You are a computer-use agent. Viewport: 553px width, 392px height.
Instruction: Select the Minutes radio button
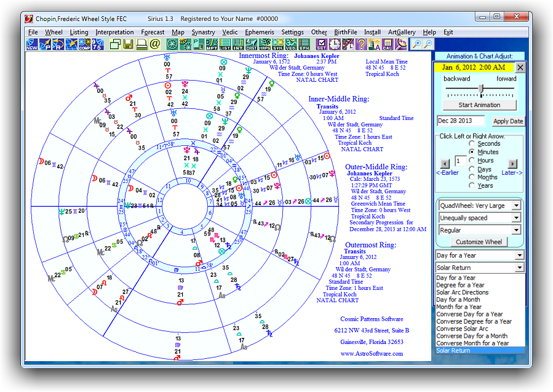[472, 152]
